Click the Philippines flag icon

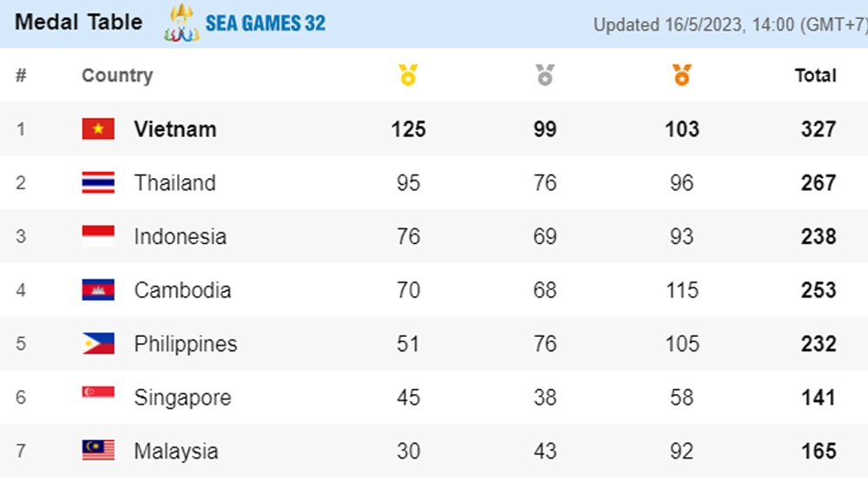99,343
